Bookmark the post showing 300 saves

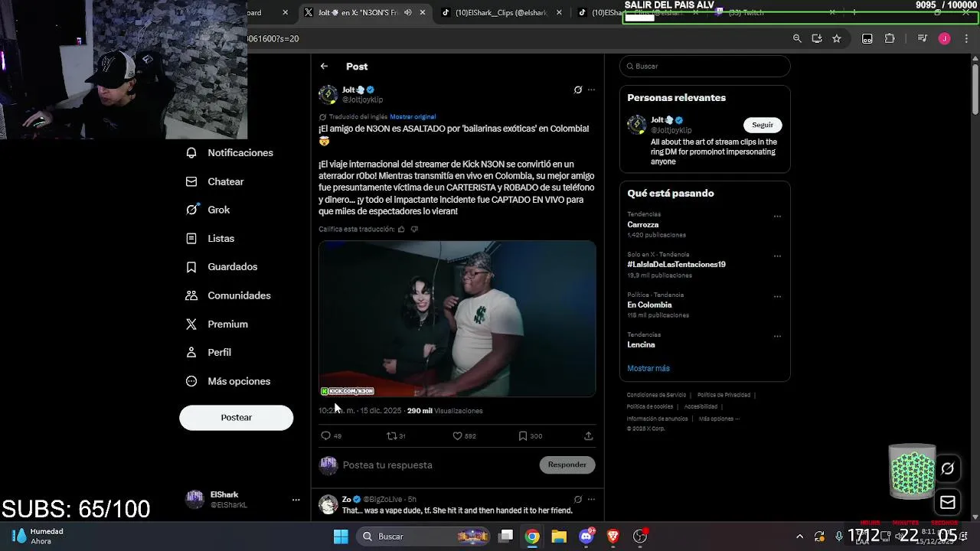(523, 436)
